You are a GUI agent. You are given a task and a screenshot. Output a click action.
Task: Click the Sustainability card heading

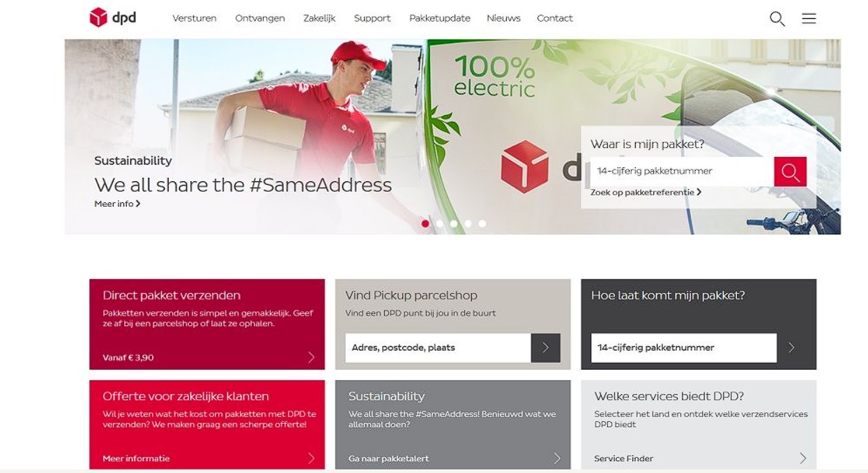[386, 396]
